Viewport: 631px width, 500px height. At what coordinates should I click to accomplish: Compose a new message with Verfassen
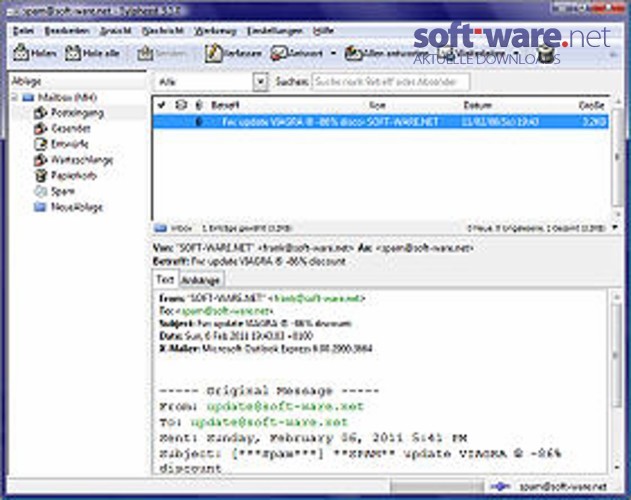(233, 53)
